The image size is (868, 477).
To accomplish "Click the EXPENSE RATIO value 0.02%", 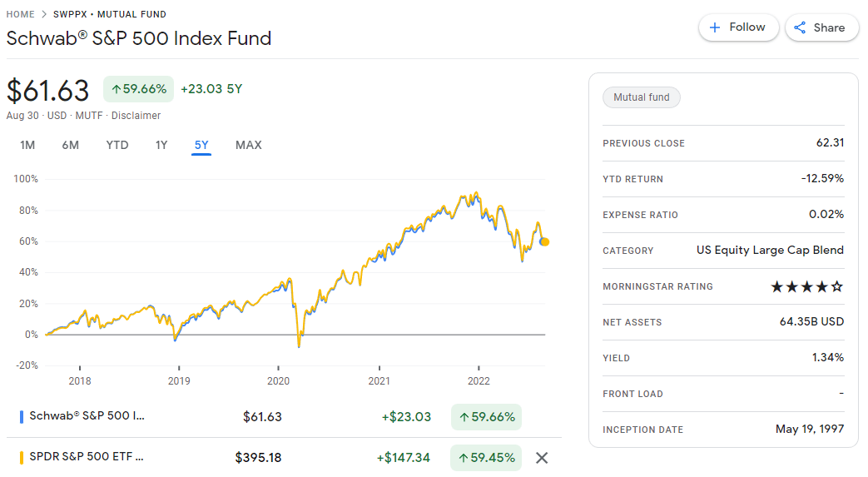I will [826, 215].
